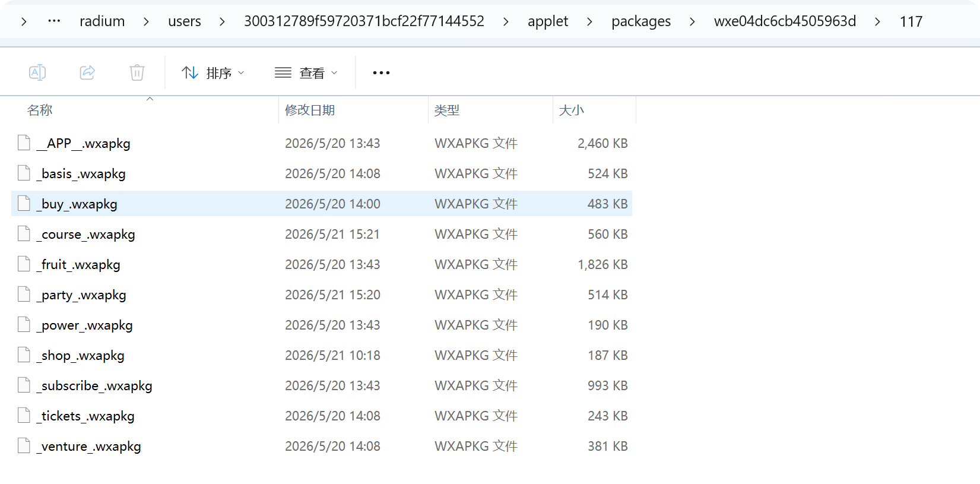Open the three-dot more options menu
Screen dimensions: 980x484
(381, 72)
